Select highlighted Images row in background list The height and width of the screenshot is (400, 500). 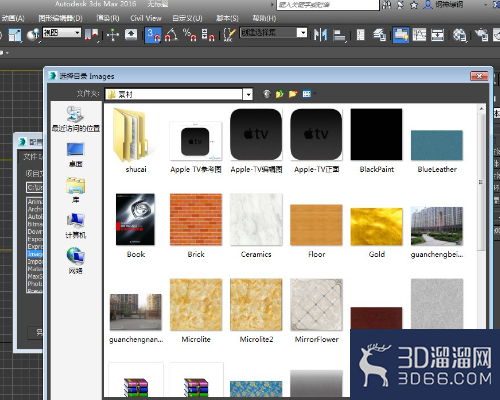click(35, 254)
